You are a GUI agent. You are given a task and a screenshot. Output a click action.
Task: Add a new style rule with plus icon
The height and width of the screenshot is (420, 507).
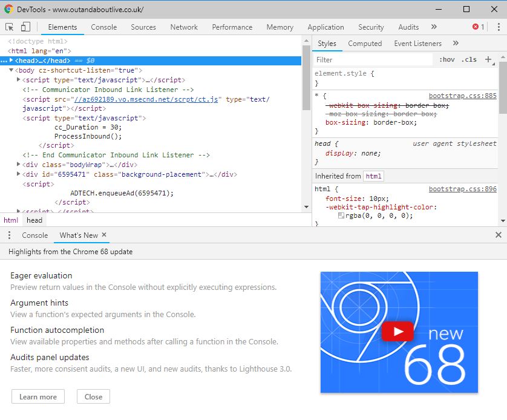click(x=488, y=59)
